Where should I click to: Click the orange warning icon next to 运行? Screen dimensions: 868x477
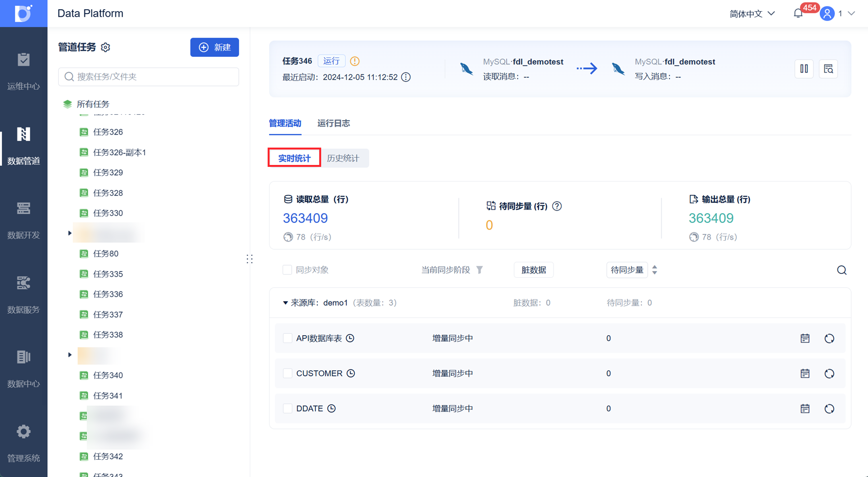point(355,61)
